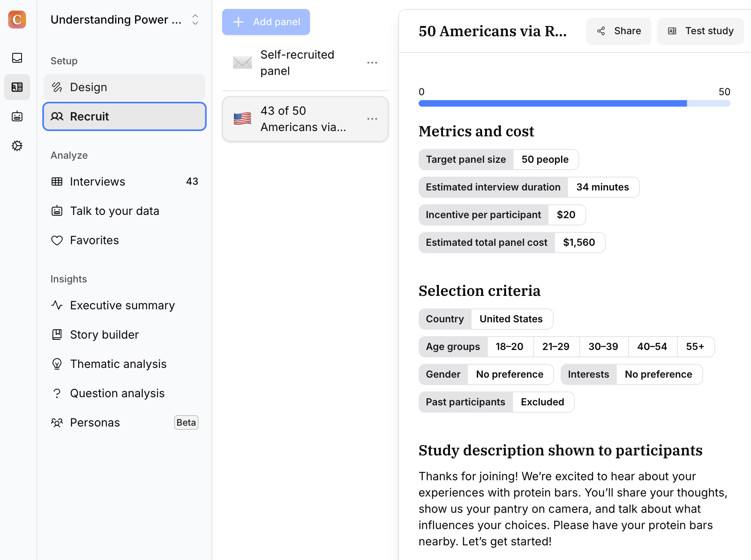The height and width of the screenshot is (560, 751).
Task: Click the Test study button
Action: [x=701, y=31]
